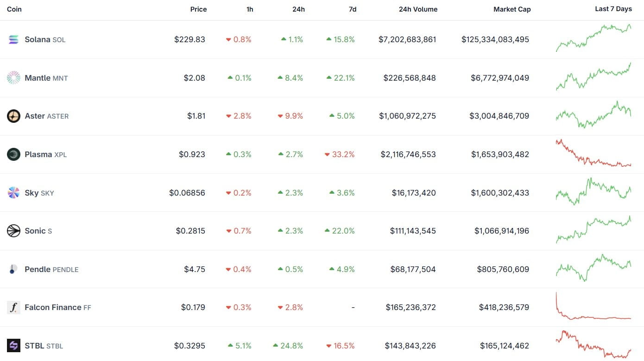Open the Falcon Finance FF link
This screenshot has height=361, width=644.
[58, 307]
